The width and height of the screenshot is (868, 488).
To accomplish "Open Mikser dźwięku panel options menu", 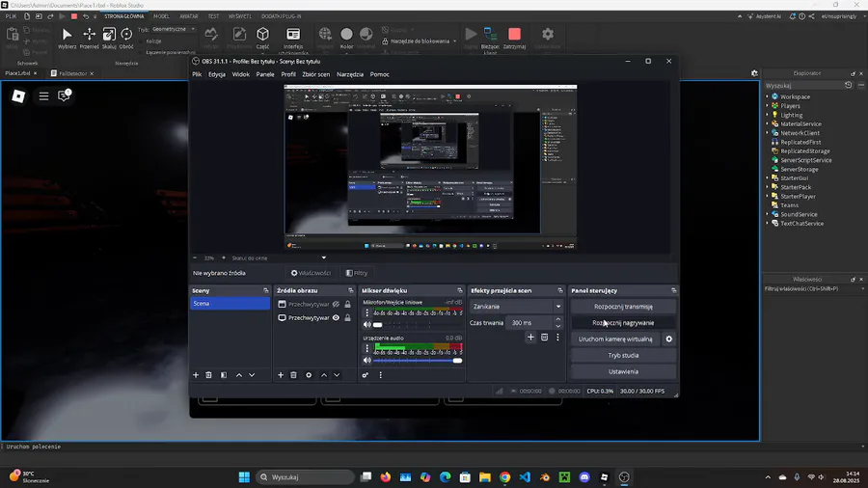I will coord(380,375).
